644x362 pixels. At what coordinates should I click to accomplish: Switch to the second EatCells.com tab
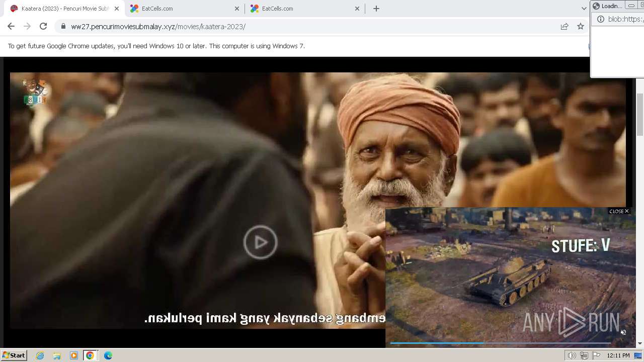click(304, 9)
